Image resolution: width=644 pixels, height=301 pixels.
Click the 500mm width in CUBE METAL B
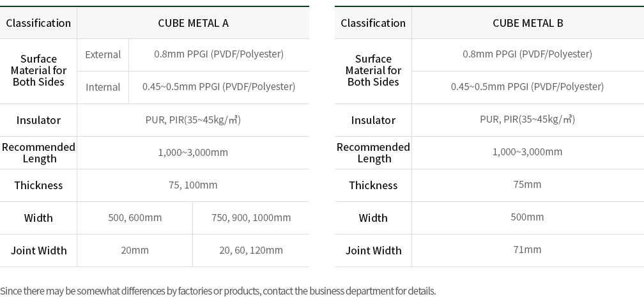tap(528, 217)
